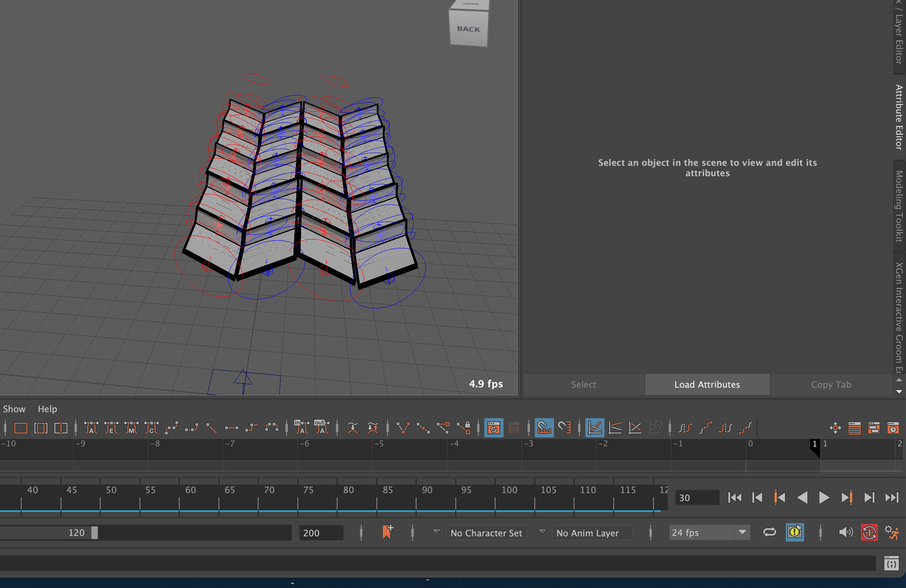Click the Auto tangents icon

[x=91, y=428]
